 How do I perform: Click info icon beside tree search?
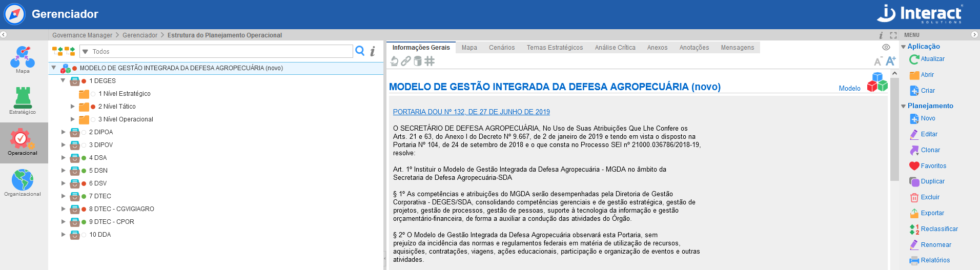coord(373,51)
